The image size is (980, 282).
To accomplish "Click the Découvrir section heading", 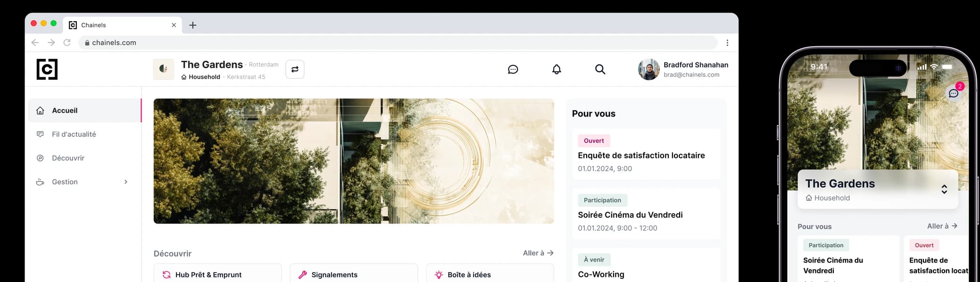I will pyautogui.click(x=173, y=254).
